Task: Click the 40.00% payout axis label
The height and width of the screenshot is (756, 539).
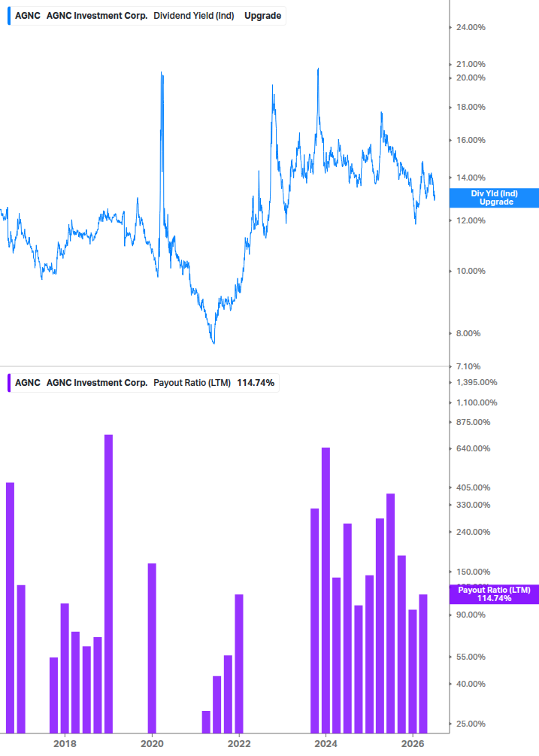Action: pos(471,684)
